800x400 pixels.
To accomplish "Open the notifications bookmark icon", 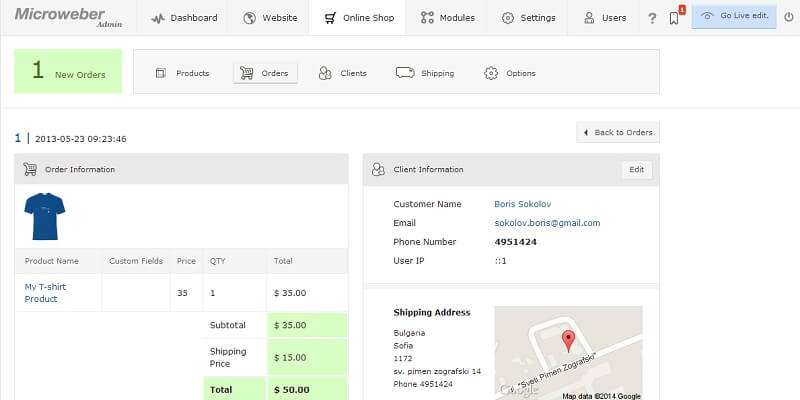I will 674,18.
